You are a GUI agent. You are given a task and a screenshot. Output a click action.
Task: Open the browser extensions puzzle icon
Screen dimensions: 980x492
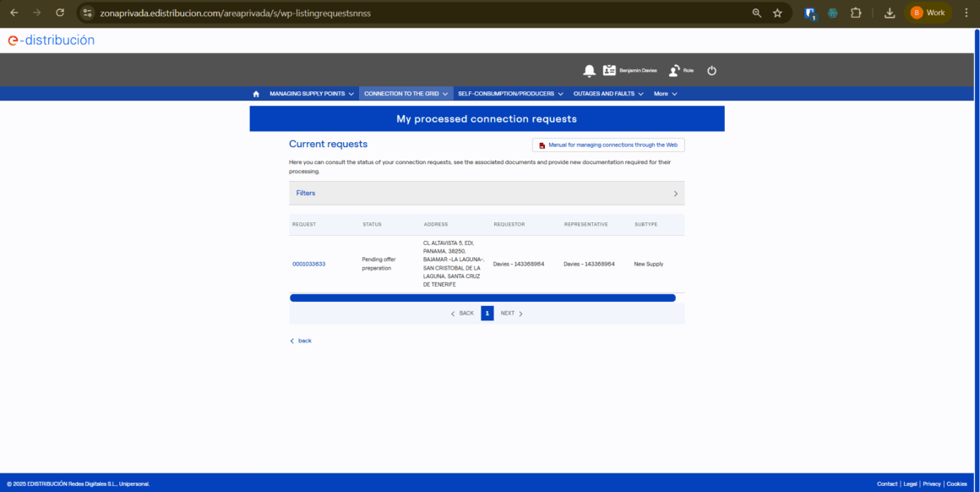856,13
